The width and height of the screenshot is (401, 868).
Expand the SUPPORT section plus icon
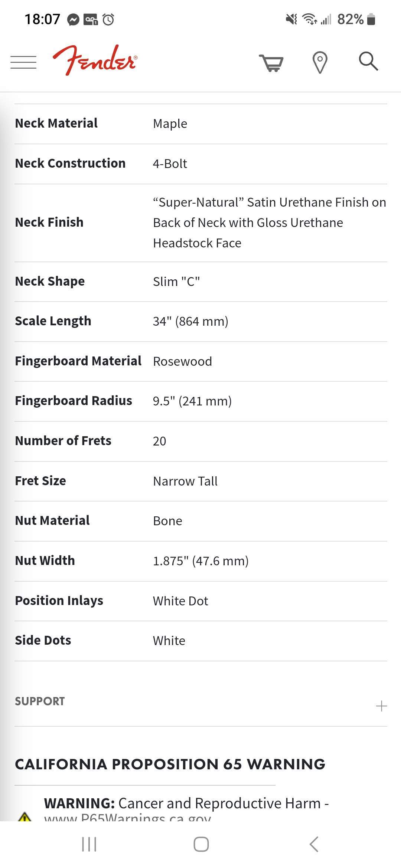381,706
